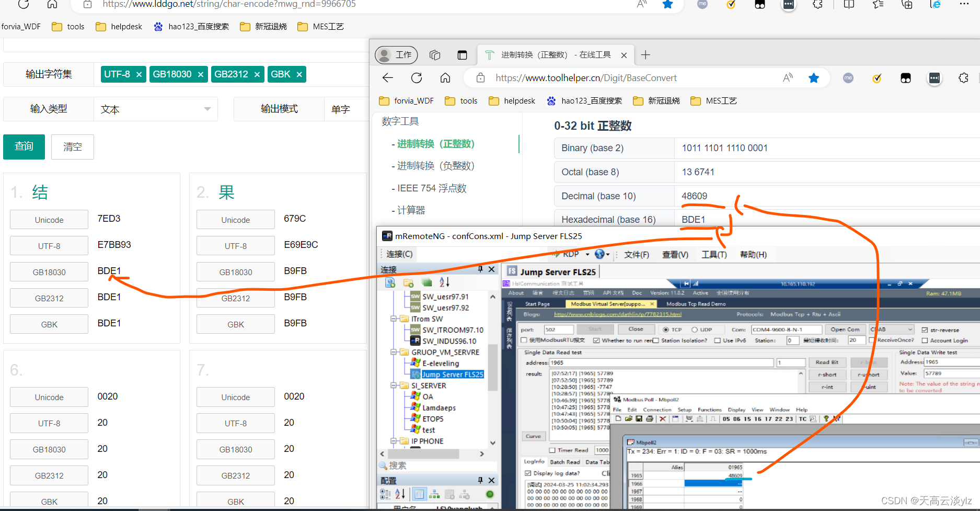Screen dimensions: 980x511
Task: Click the globe icon in the mRemoteNG toolbar
Action: [x=599, y=254]
